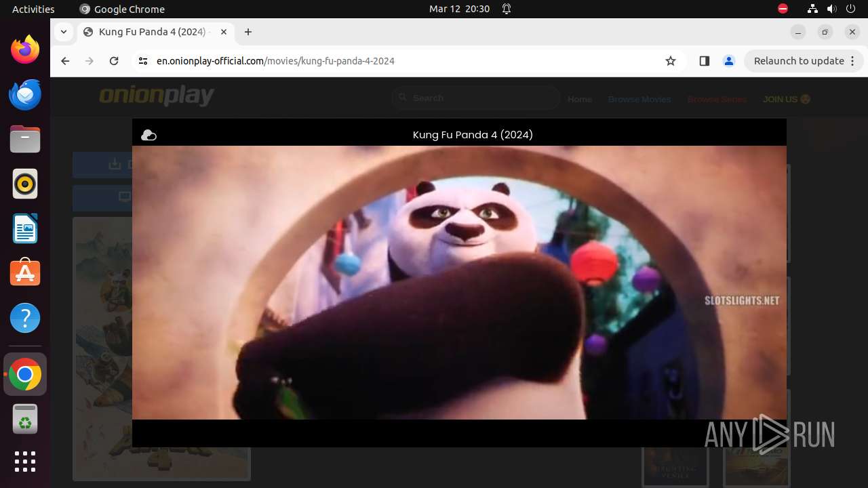Screen dimensions: 868x488
Task: Open Help from the dock
Action: tap(25, 318)
